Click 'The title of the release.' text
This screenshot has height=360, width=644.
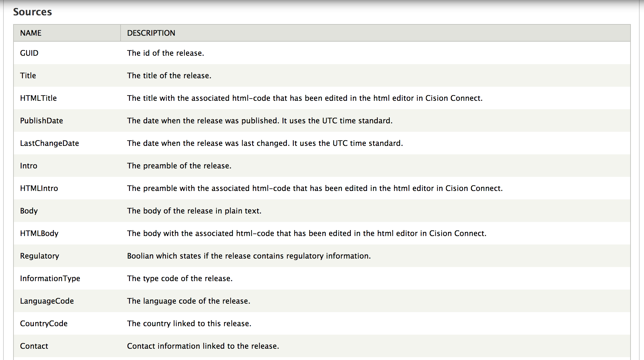(x=169, y=75)
